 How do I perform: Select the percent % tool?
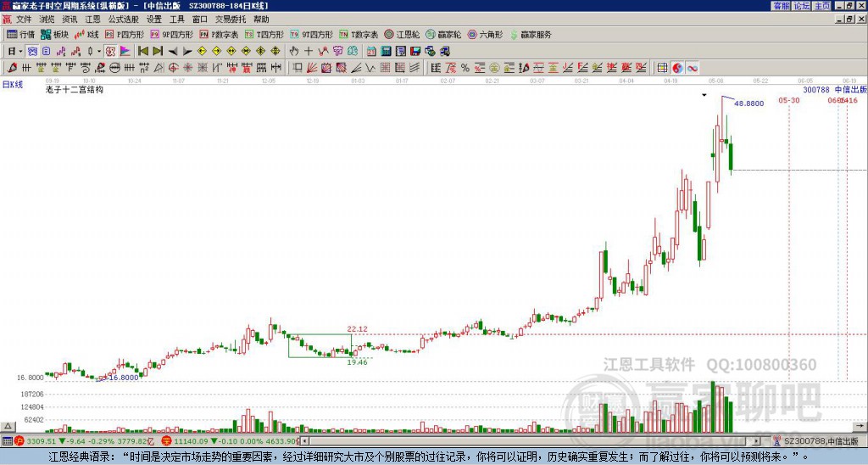[x=465, y=68]
